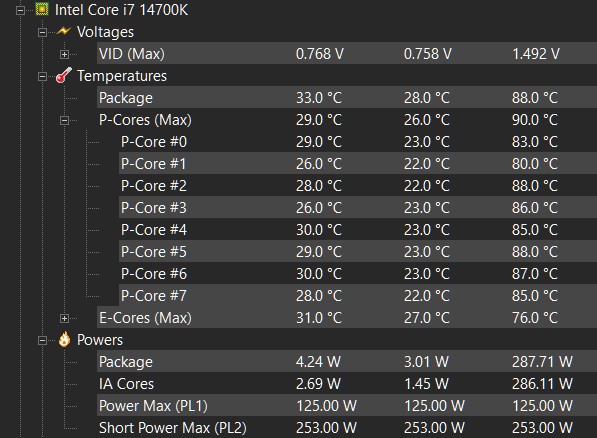This screenshot has width=597, height=438.
Task: Select the temperature Package row label
Action: click(x=126, y=98)
